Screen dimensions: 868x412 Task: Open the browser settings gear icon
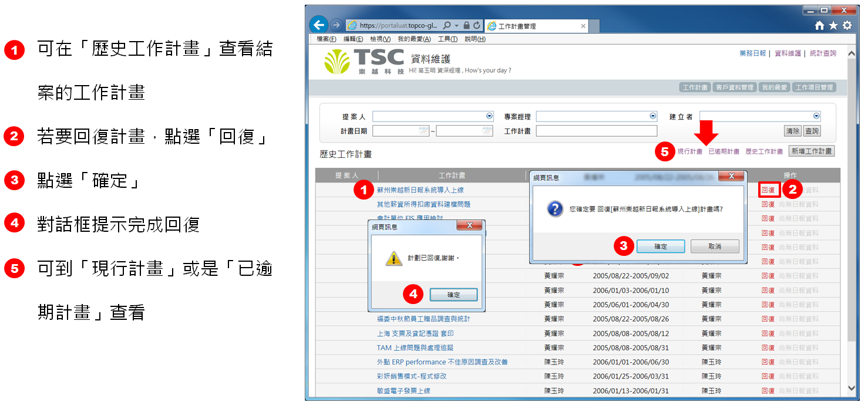(x=846, y=26)
